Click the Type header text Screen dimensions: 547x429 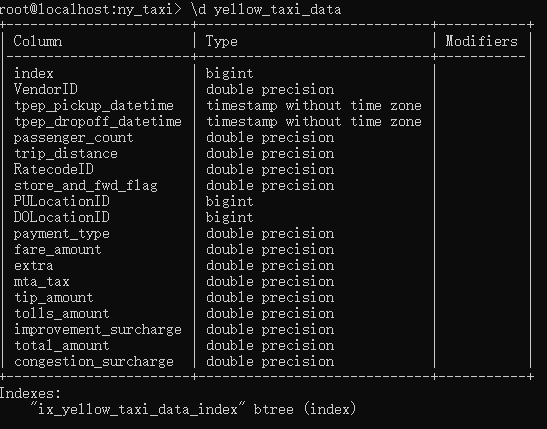(x=222, y=42)
